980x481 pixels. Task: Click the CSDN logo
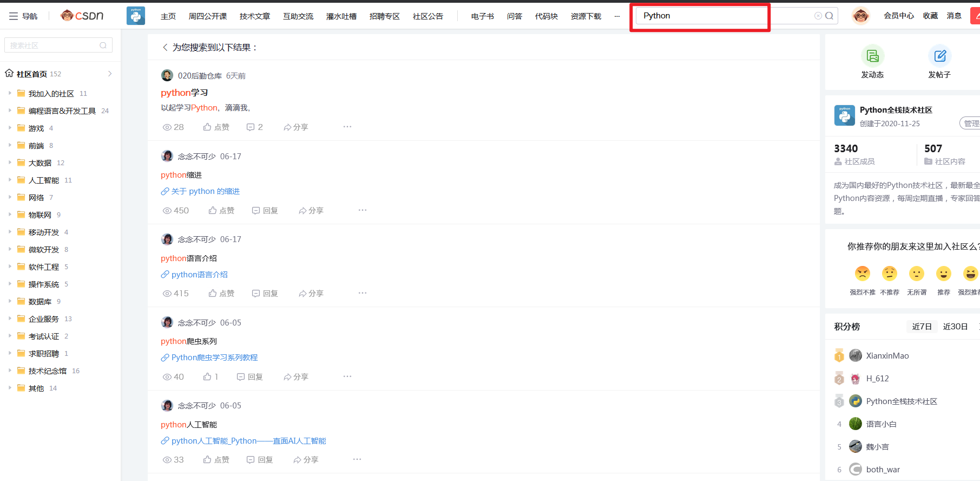82,16
